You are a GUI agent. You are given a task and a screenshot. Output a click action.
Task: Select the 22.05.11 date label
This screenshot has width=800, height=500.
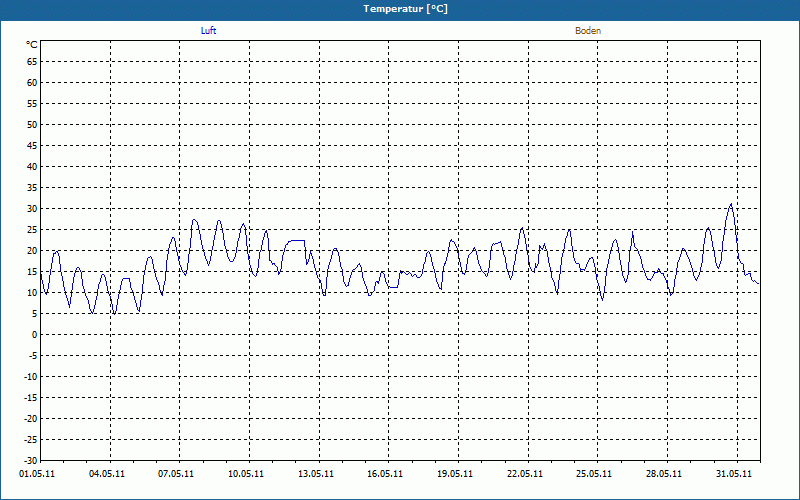pos(525,473)
